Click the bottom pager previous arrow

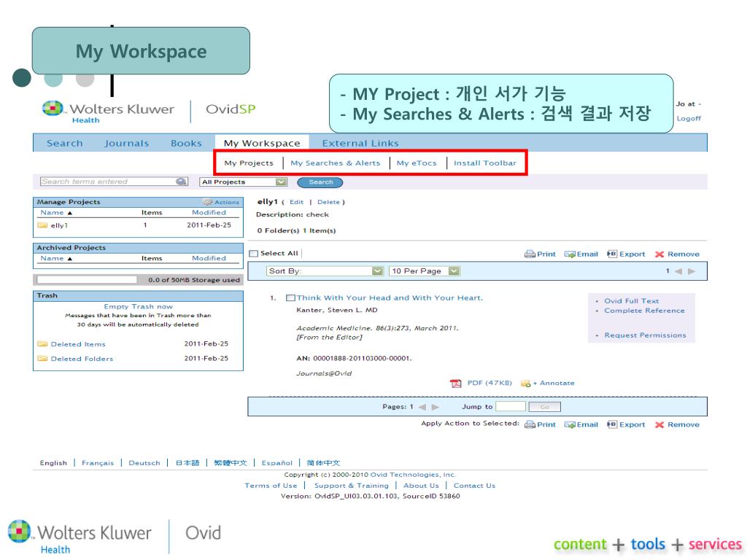click(422, 407)
